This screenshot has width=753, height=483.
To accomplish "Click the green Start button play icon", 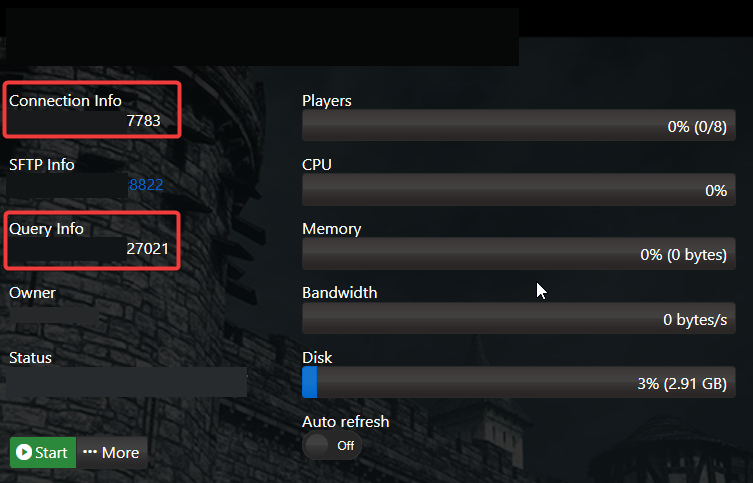I will coord(24,453).
